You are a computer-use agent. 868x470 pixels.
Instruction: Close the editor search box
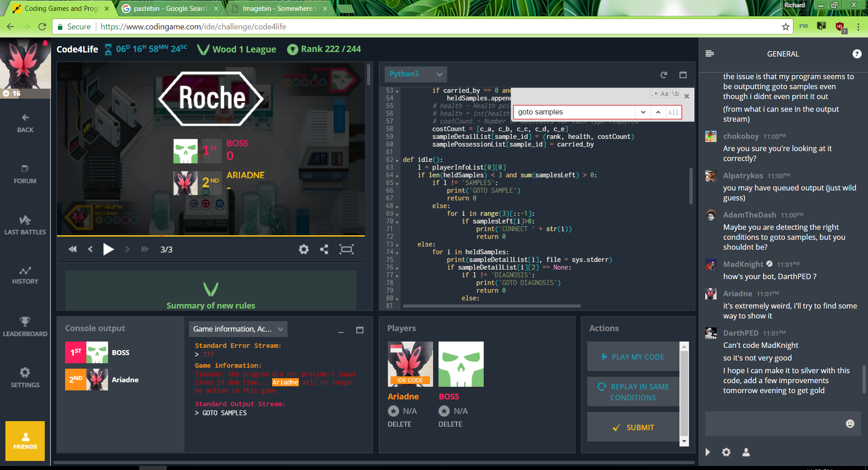click(x=687, y=96)
